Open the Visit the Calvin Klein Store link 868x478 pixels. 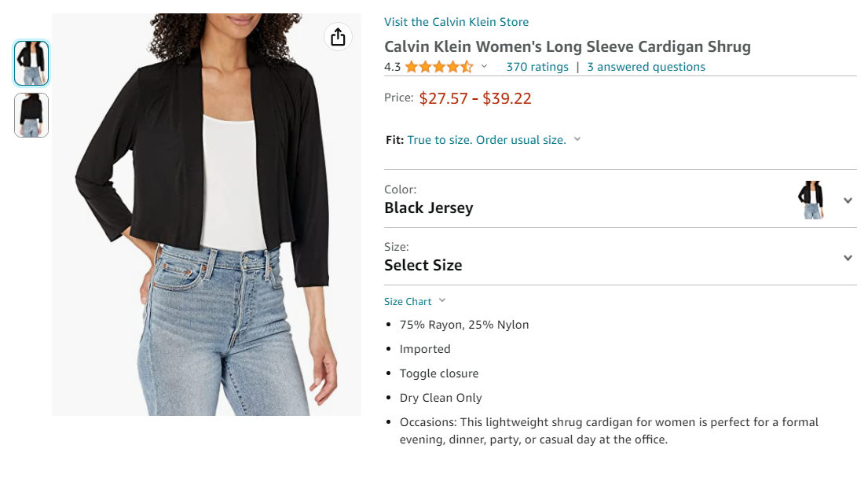[456, 22]
